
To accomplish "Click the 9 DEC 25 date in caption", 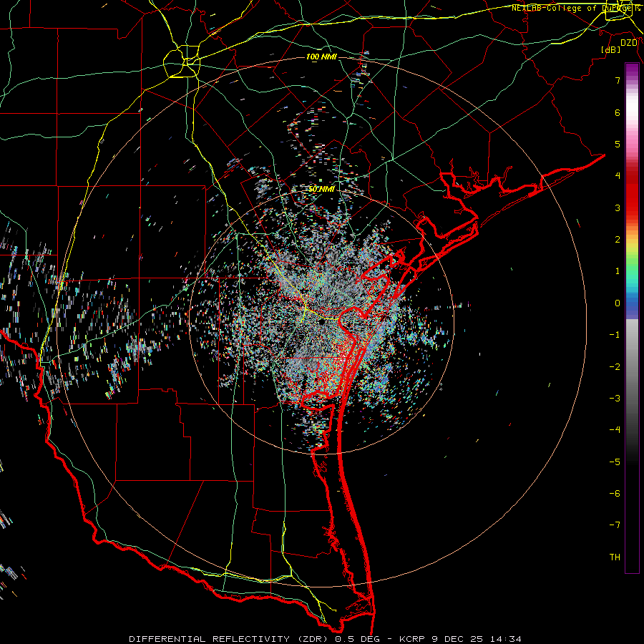I will 459,639.
